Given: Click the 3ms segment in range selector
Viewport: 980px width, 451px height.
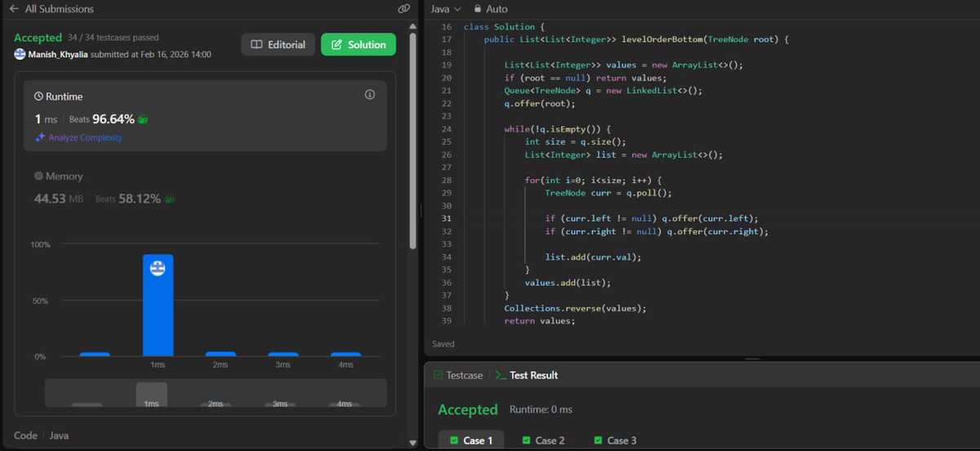Looking at the screenshot, I should 280,404.
